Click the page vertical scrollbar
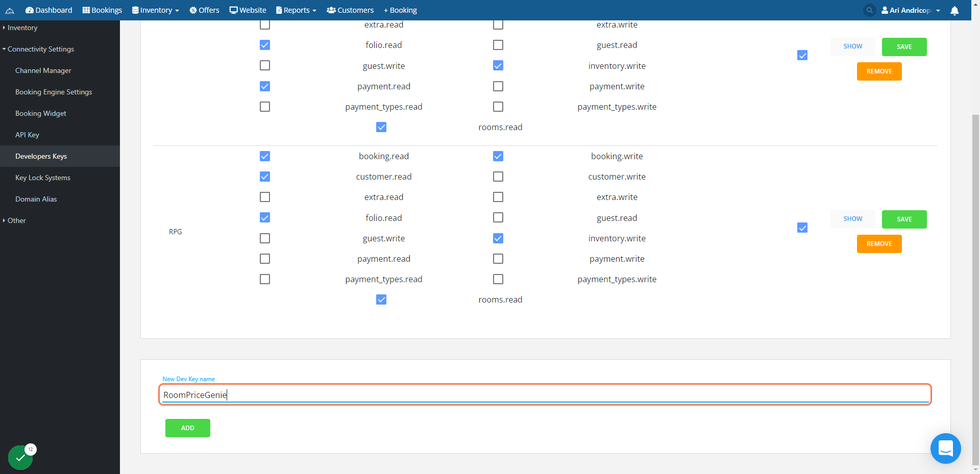980x474 pixels. point(976,289)
